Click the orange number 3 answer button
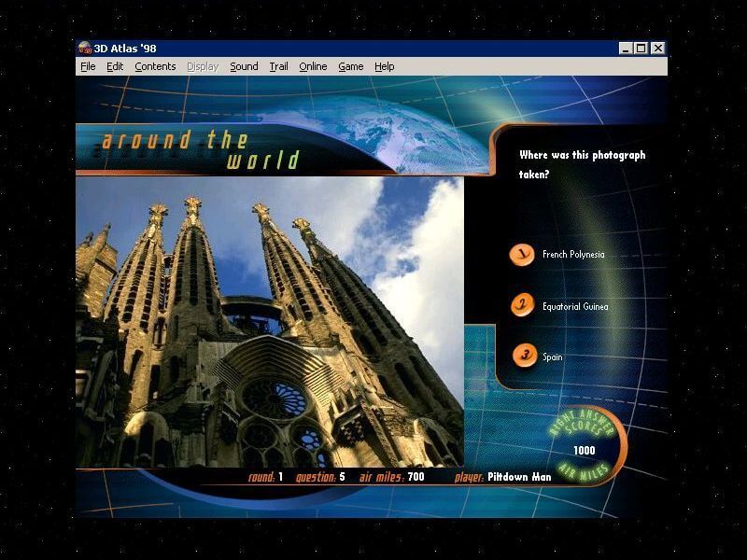The width and height of the screenshot is (747, 560). [524, 356]
